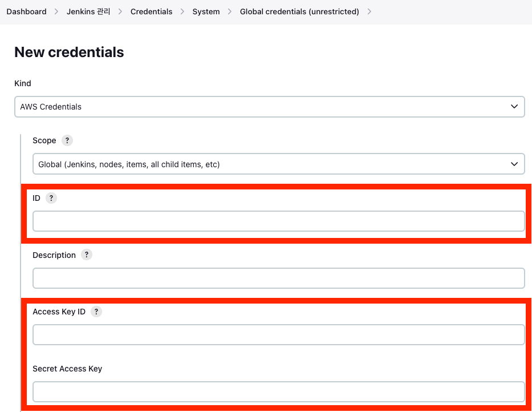Show help for Access Key ID

coord(96,312)
